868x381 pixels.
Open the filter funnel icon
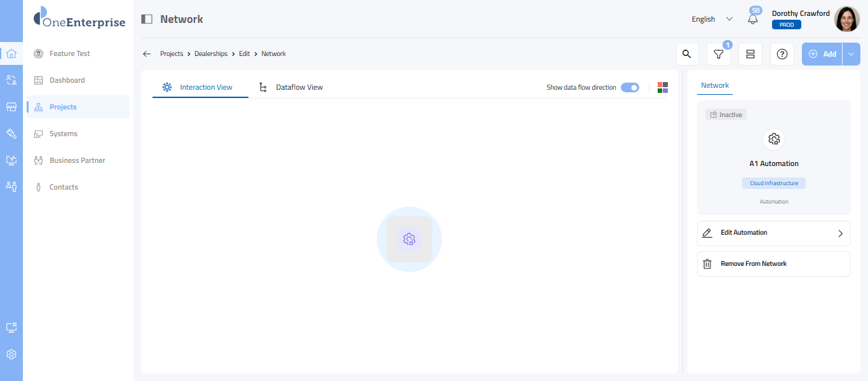[x=719, y=54]
